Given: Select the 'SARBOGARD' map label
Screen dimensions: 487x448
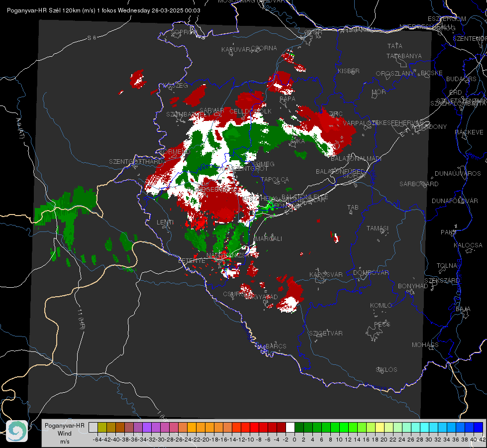Looking at the screenshot, I should [419, 184].
